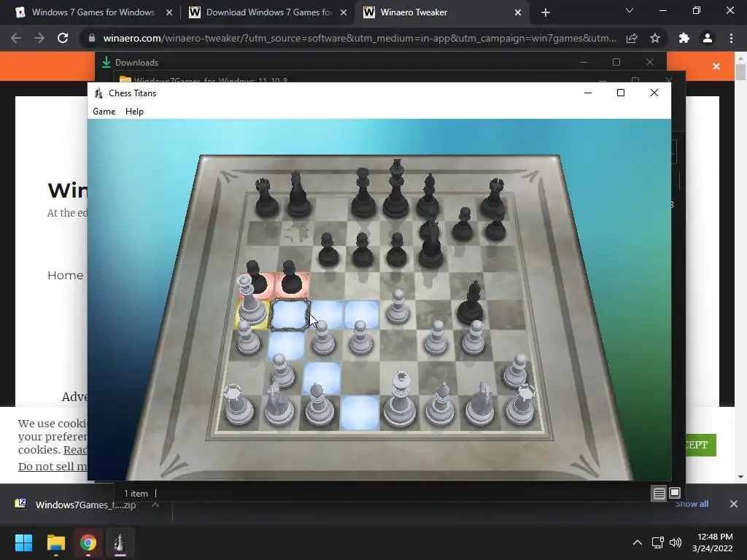Minimize the Chess Titans window
This screenshot has height=560, width=747.
588,93
